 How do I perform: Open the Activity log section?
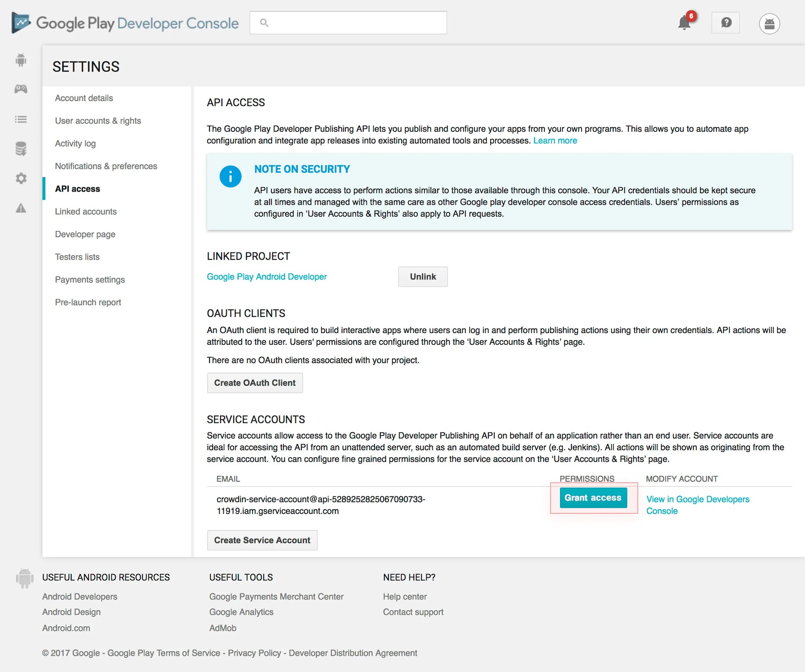point(75,143)
